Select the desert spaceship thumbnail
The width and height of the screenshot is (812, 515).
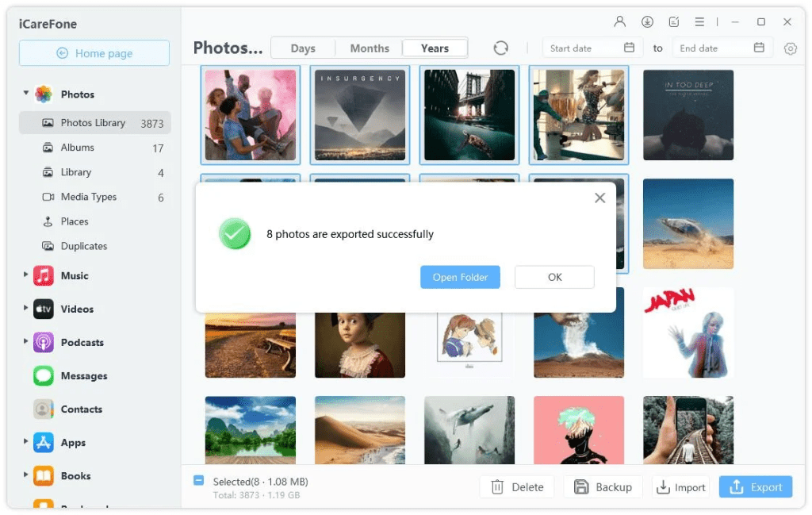click(x=688, y=224)
